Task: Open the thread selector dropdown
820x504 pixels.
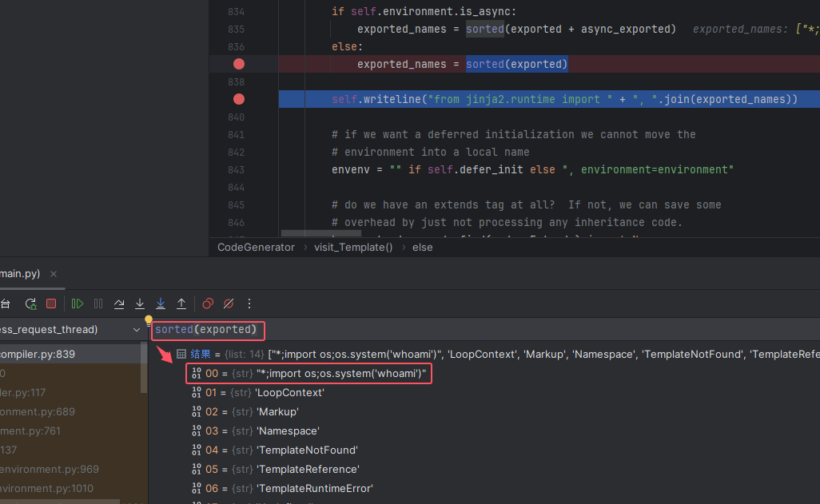Action: point(137,330)
